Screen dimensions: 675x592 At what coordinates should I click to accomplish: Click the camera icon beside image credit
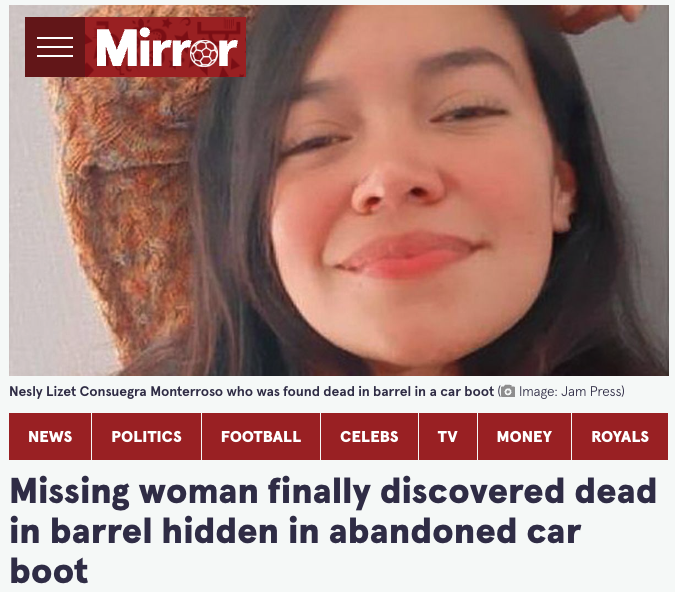tap(508, 391)
